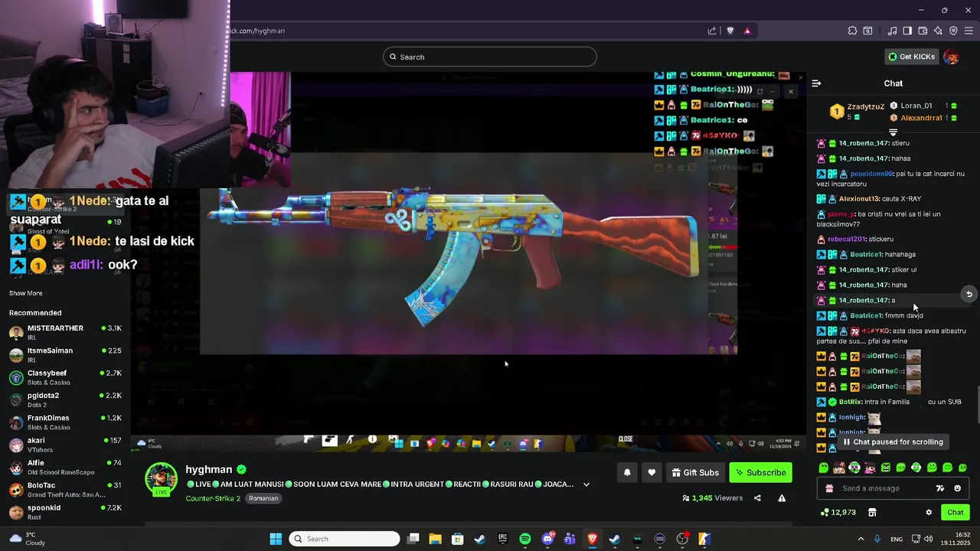The height and width of the screenshot is (551, 980).
Task: Click the Get KICKs button
Action: coord(912,57)
